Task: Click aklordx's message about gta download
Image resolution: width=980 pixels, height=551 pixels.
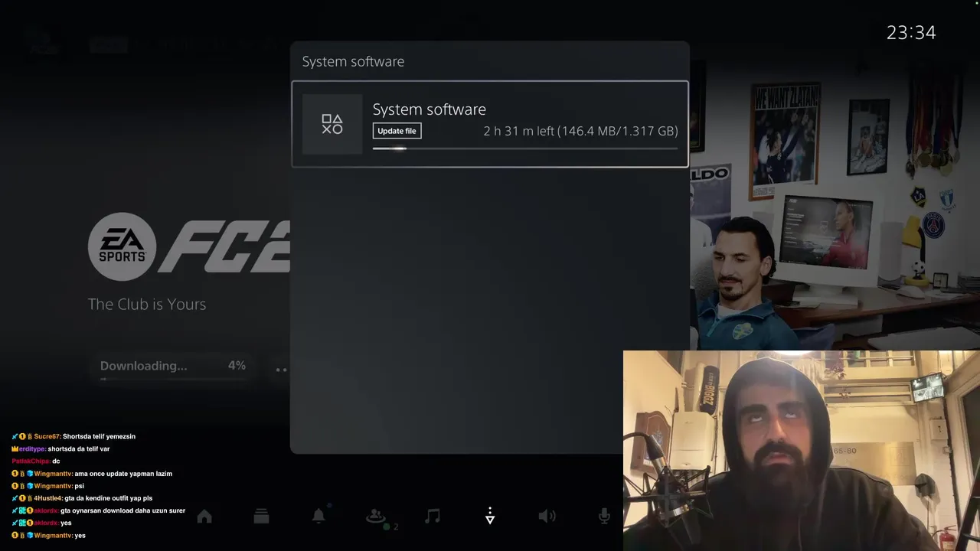Action: [98, 510]
